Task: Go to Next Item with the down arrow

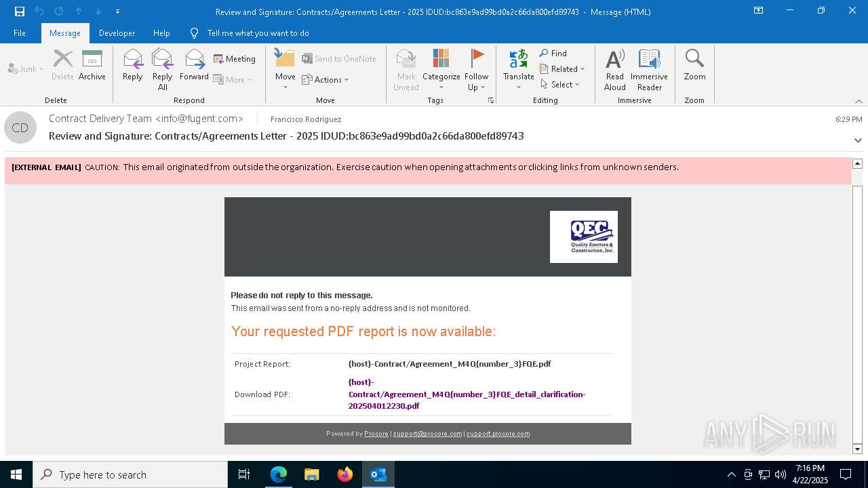Action: click(98, 11)
